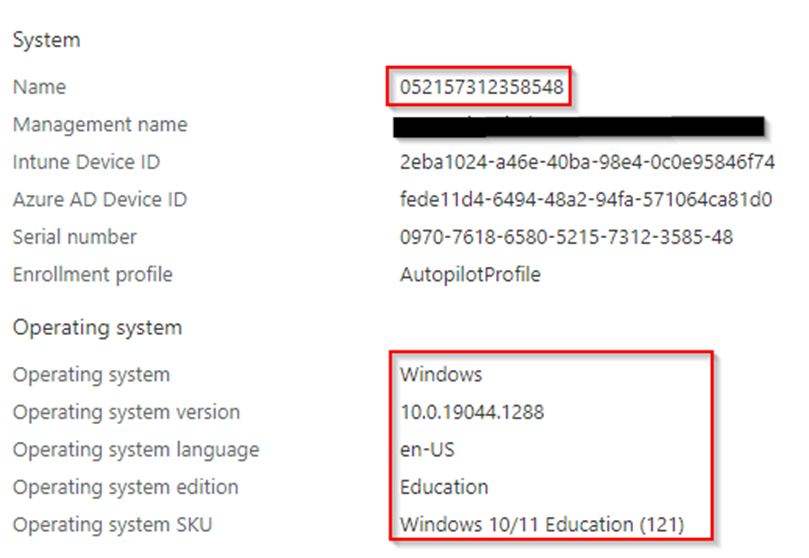Click the redacted Management name value
This screenshot has height=558, width=809.
580,126
